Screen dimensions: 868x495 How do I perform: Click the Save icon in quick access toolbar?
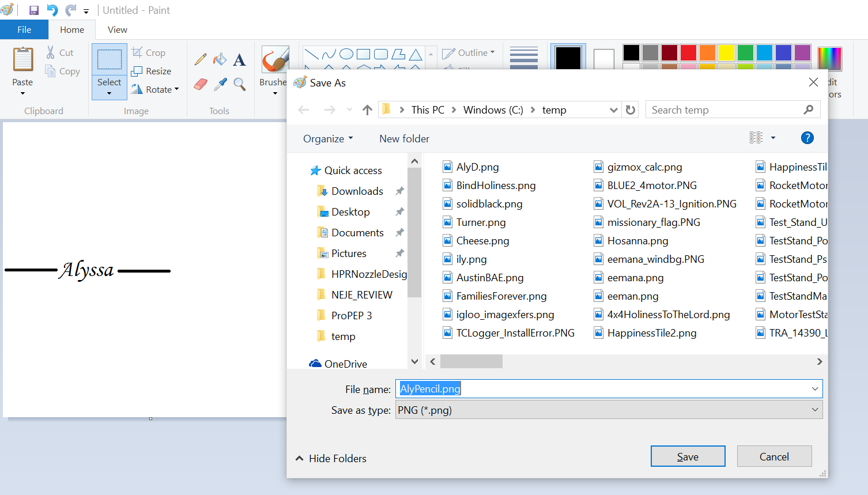click(33, 10)
